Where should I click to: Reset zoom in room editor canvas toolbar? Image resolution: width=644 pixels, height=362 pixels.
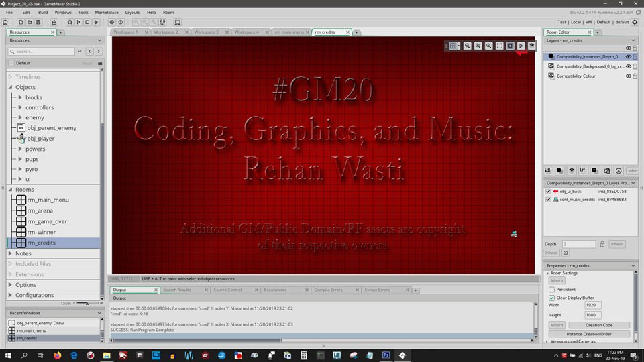click(x=478, y=46)
